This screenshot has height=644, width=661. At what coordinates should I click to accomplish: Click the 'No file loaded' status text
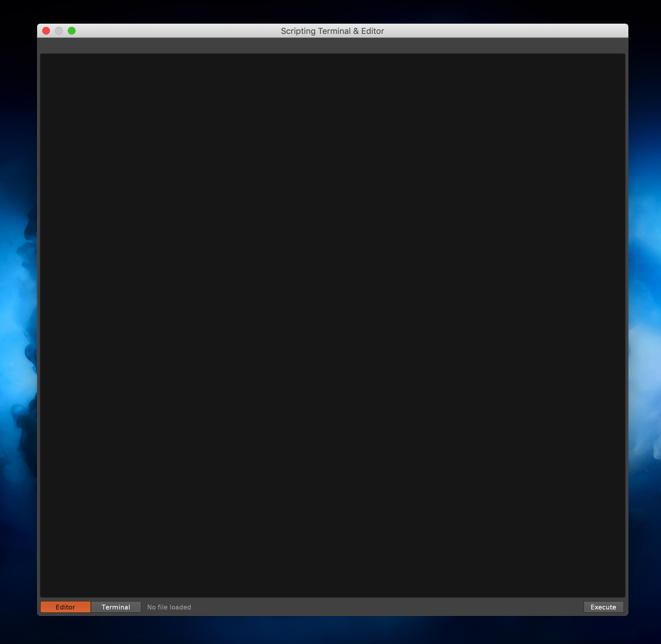pos(169,607)
